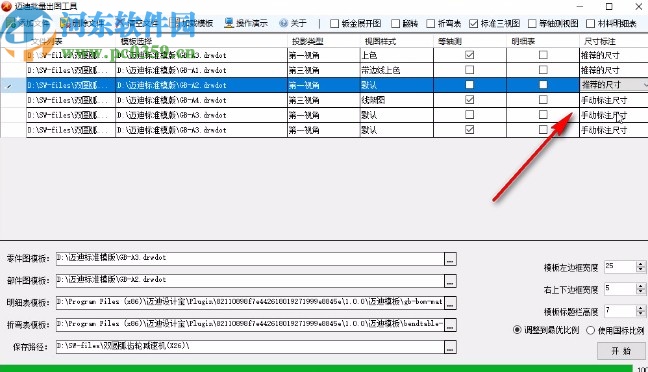Browse for 折弯表模板 with the ... button
This screenshot has height=372, width=648.
click(x=450, y=325)
